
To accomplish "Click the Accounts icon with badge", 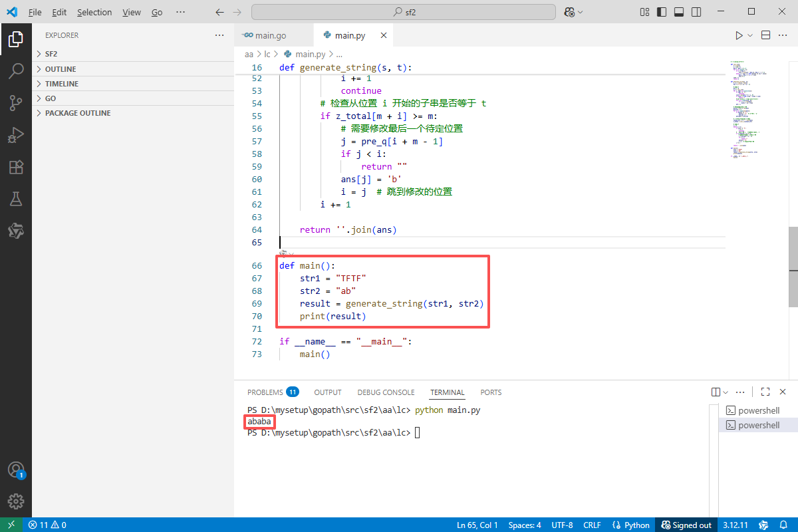I will pyautogui.click(x=16, y=470).
